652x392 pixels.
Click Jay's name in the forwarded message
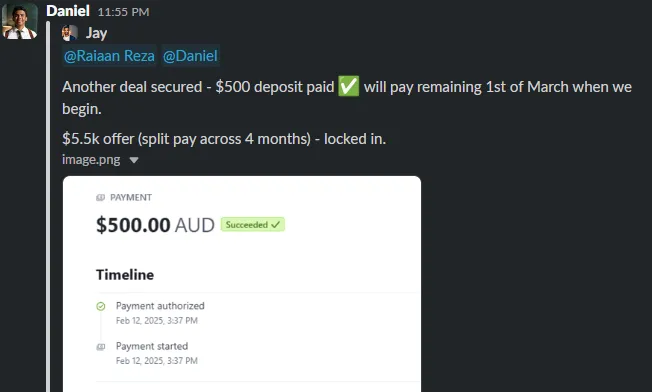[96, 33]
